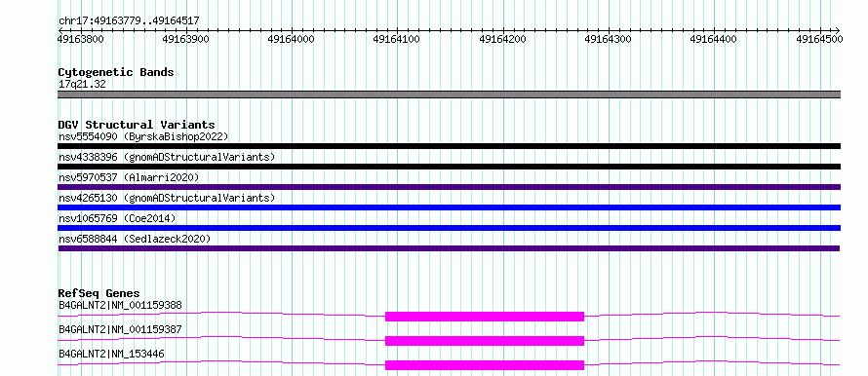Select ruler position 49164400

coord(714,39)
